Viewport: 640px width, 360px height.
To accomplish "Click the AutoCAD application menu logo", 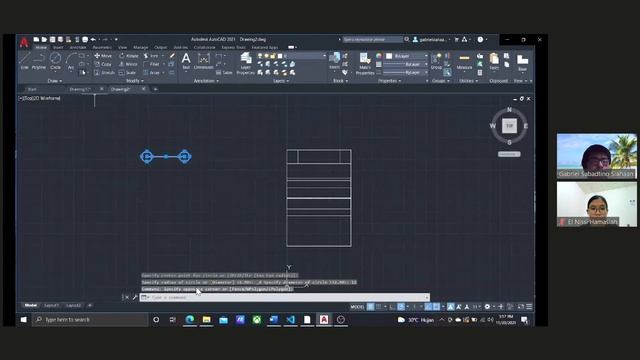I will tap(24, 42).
